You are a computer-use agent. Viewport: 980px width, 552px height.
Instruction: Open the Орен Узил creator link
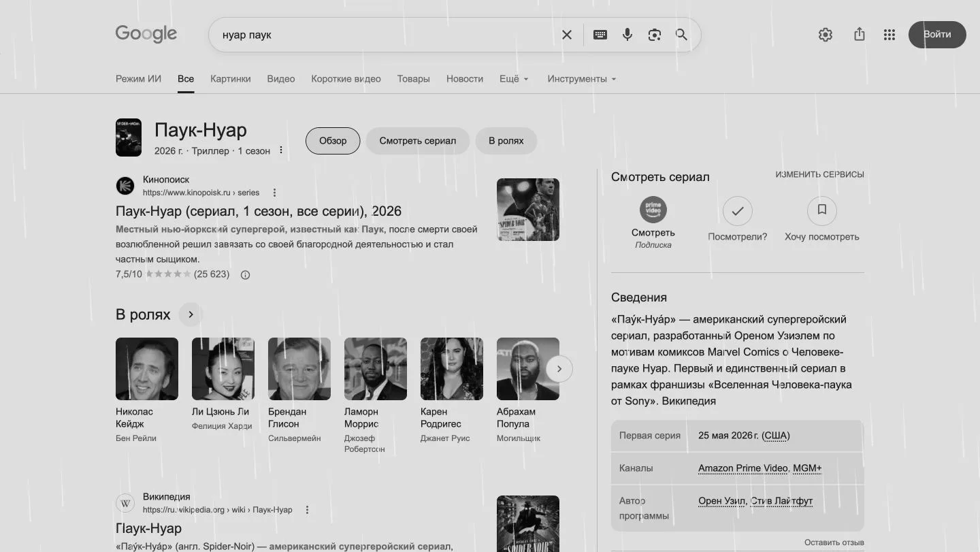(721, 501)
